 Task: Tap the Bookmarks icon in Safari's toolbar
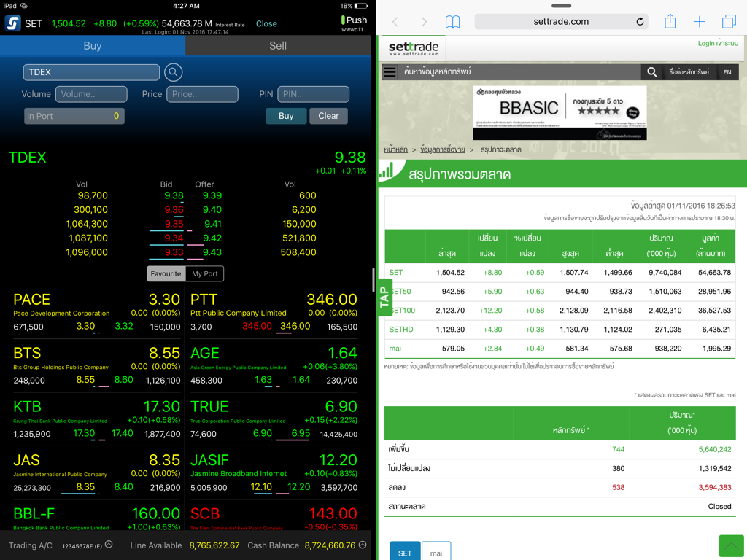coord(452,21)
